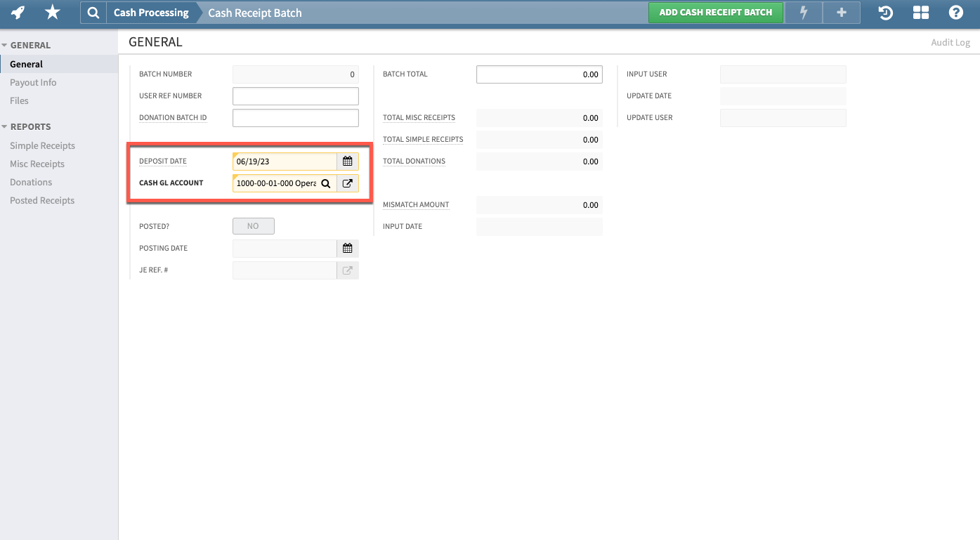The width and height of the screenshot is (980, 540).
Task: Open recent history via the clock icon
Action: coord(885,12)
